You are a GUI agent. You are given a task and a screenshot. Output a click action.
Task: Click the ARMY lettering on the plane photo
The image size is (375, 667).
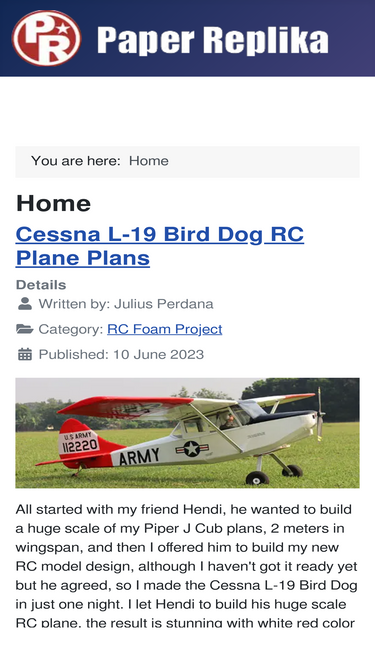(x=139, y=456)
